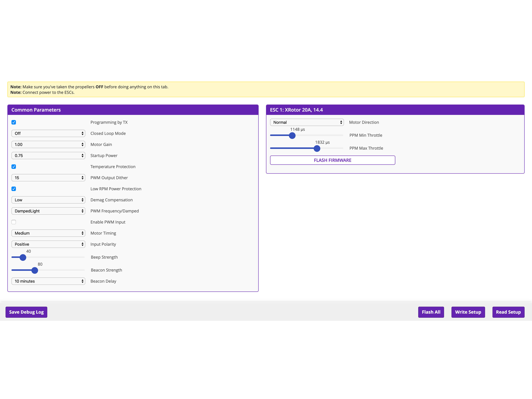Open the Input Polarity dropdown

[x=48, y=244]
